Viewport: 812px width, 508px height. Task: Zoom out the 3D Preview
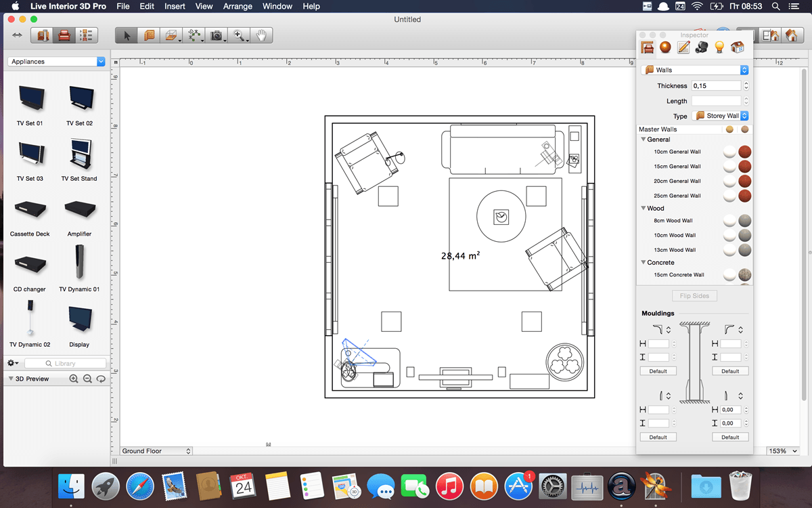point(87,379)
